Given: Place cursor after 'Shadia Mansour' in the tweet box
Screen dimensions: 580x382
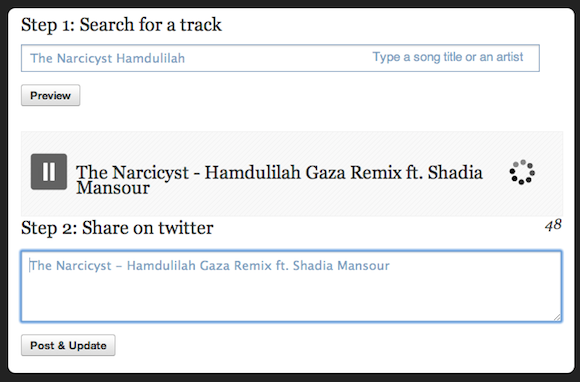Looking at the screenshot, I should coord(390,266).
